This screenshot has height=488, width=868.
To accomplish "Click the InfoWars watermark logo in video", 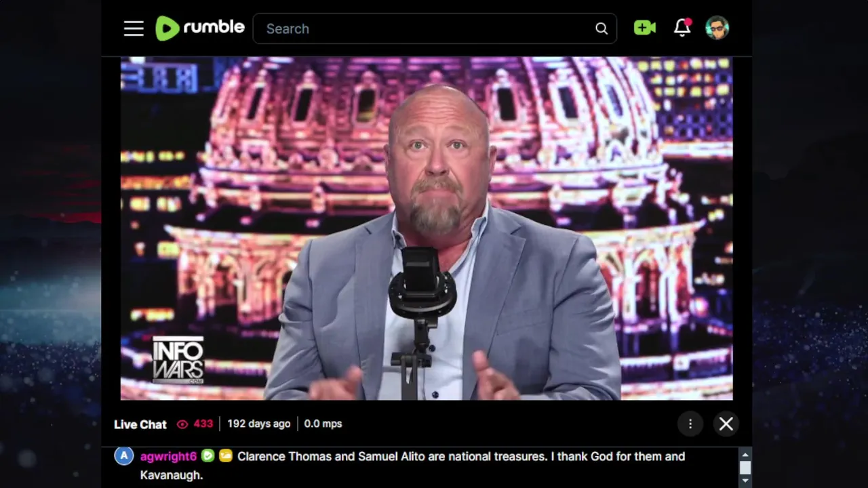I will click(x=178, y=360).
